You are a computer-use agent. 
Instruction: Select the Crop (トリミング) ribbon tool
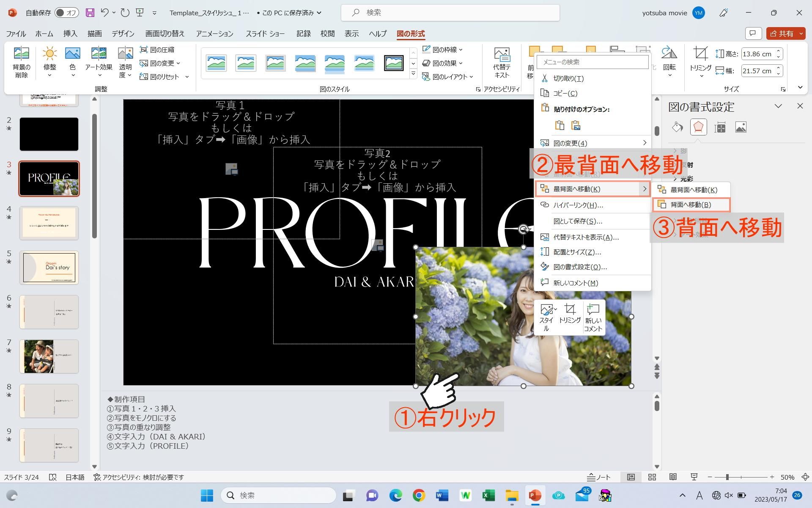(701, 62)
